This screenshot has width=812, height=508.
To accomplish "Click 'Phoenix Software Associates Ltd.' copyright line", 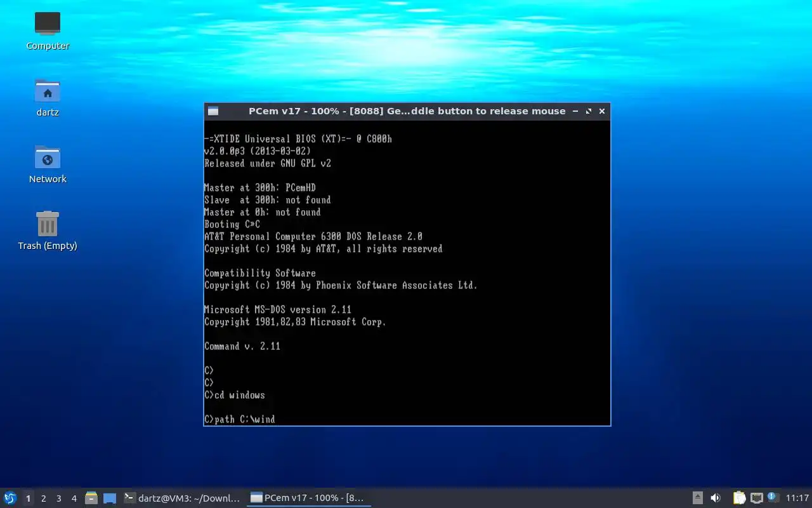I will click(341, 285).
